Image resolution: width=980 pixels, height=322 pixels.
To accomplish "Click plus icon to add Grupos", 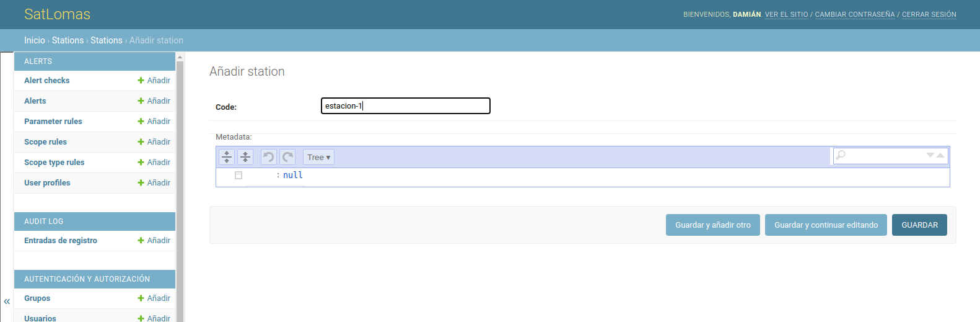I will click(x=141, y=298).
